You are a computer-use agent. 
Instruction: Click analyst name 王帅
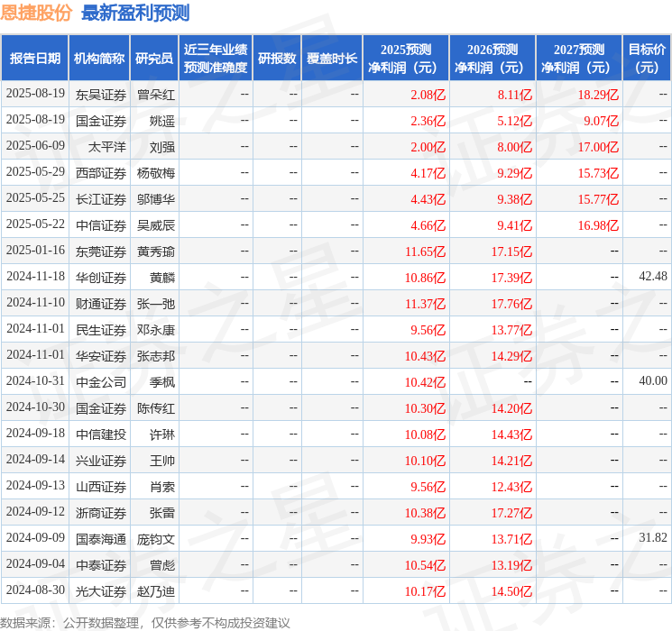[x=162, y=461]
